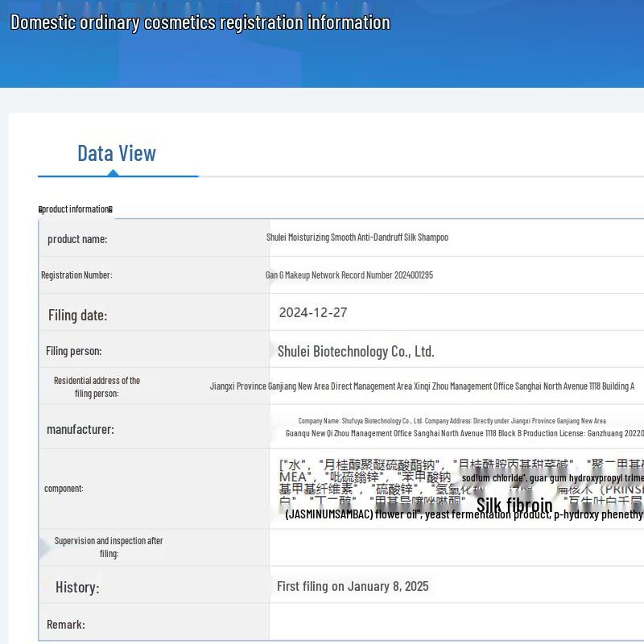Switch to the Data View tab

point(117,153)
